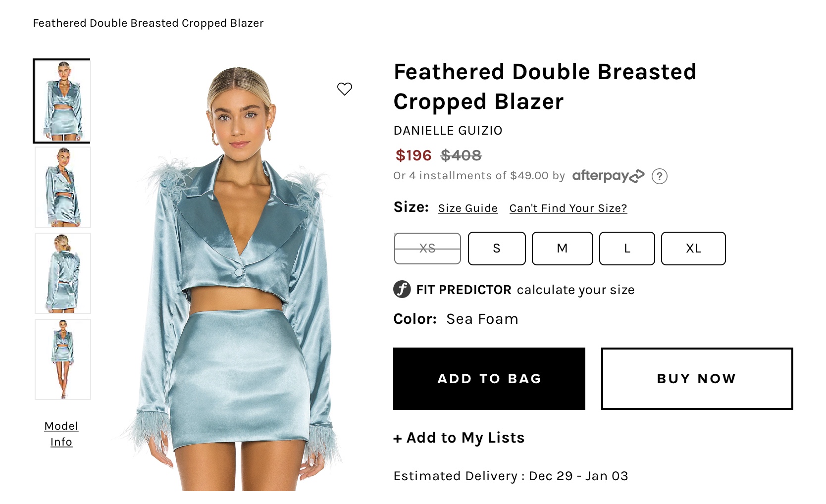The image size is (826, 504).
Task: Click the heart wishlist icon
Action: coord(345,89)
